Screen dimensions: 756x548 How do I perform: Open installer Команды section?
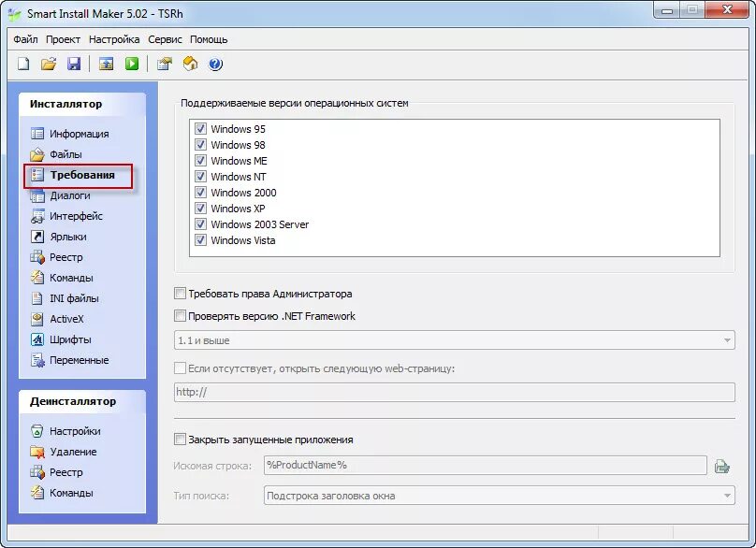point(62,278)
